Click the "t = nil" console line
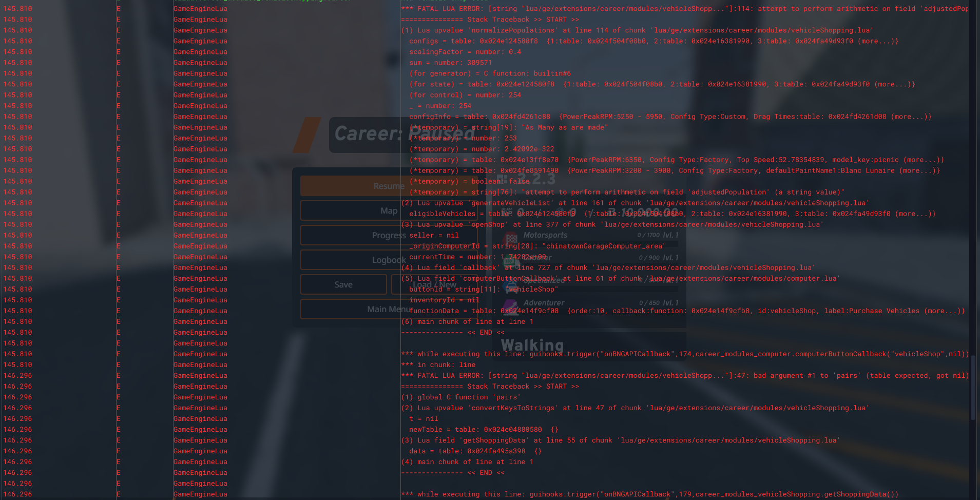980x500 pixels. pos(424,418)
